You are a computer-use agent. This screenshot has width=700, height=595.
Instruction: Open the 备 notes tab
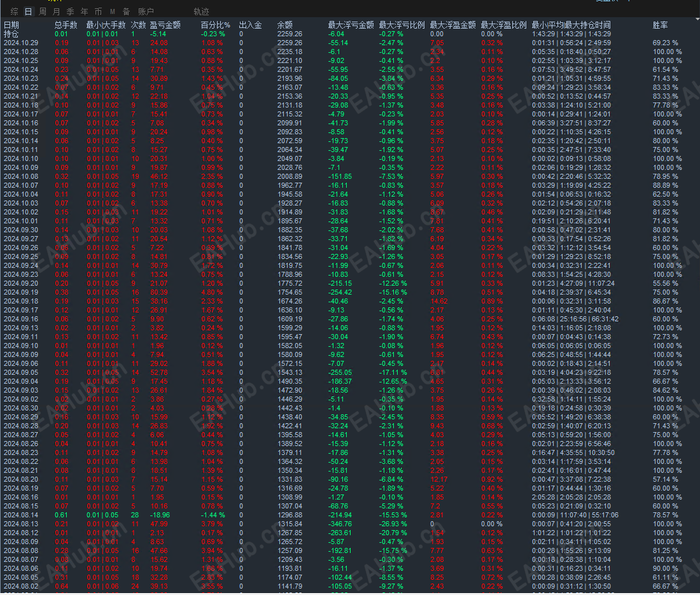[127, 11]
